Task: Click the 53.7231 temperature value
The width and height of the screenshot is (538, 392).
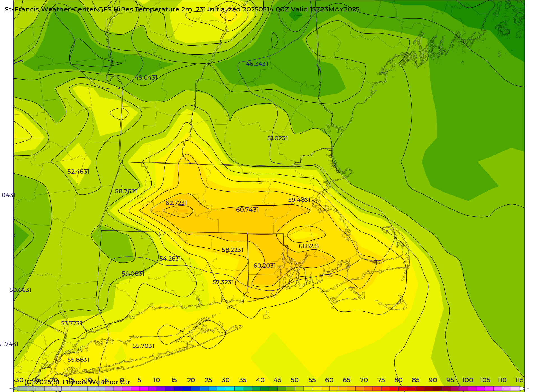Action: [x=72, y=323]
